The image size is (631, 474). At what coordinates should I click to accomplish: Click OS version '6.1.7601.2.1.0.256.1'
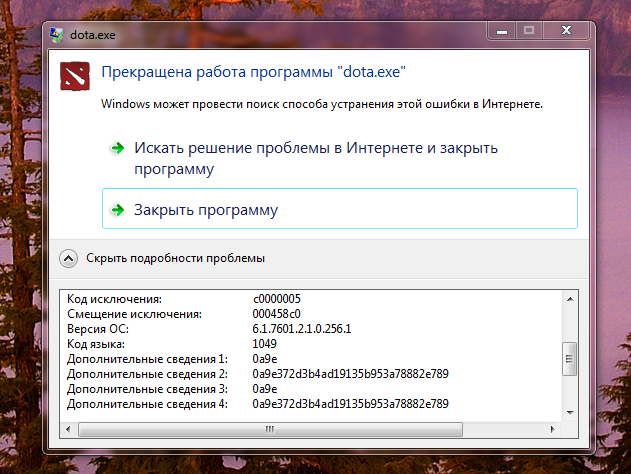302,329
